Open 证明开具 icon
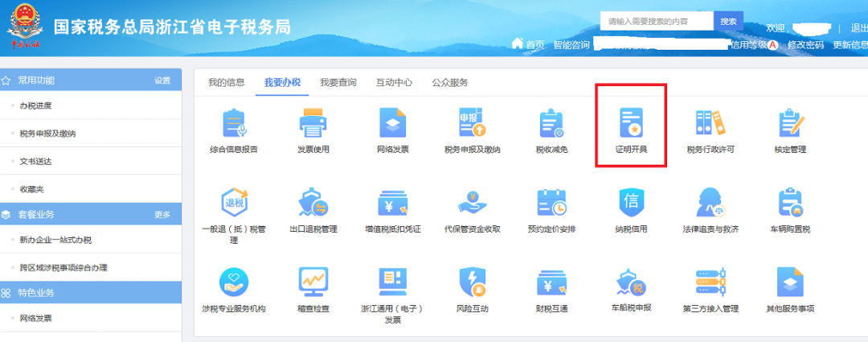868x342 pixels. point(631,122)
